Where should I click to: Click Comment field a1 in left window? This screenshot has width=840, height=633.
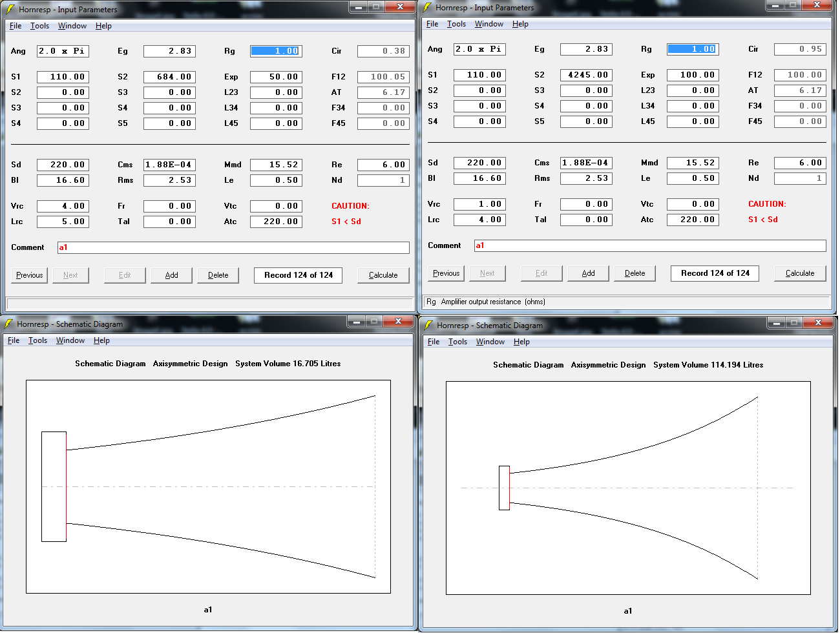tap(233, 247)
